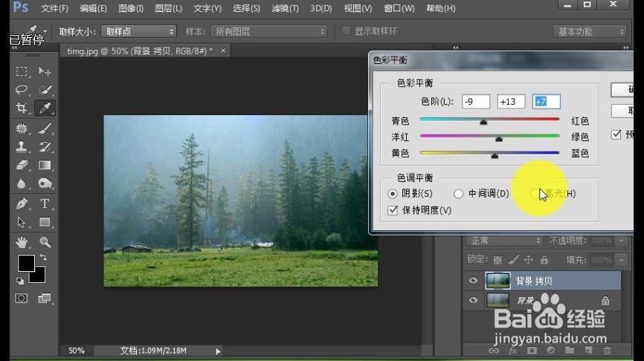Select the Highlights (高光) radio button
Screen dimensions: 644x361
coord(535,194)
